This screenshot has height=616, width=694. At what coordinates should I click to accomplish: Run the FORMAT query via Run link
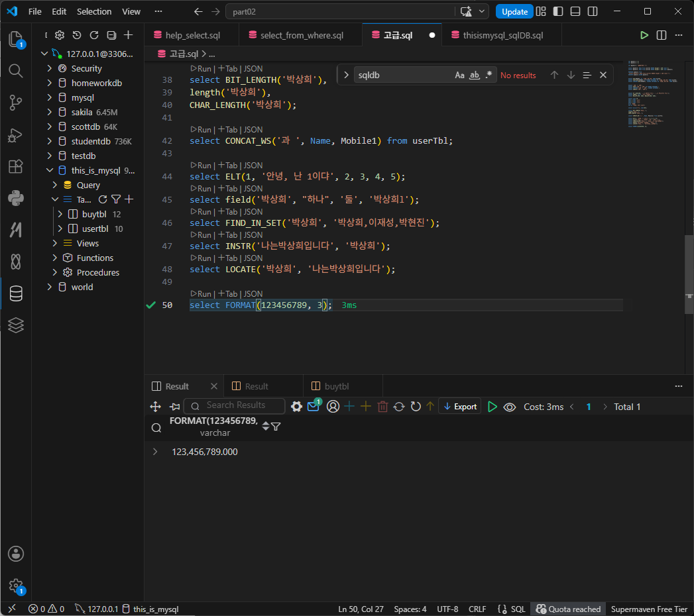(x=201, y=294)
